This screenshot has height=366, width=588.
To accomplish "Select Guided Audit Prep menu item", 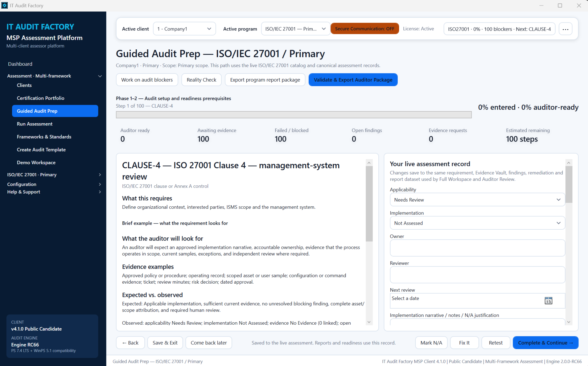I will tap(55, 111).
